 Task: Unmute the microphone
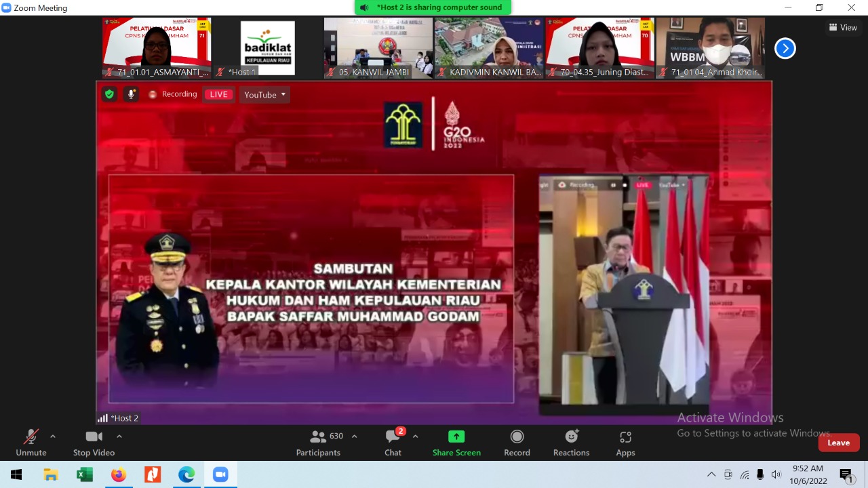point(31,443)
